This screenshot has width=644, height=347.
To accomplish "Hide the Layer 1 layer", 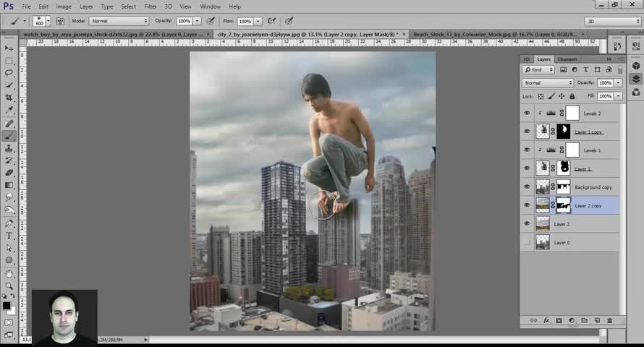I will (527, 168).
